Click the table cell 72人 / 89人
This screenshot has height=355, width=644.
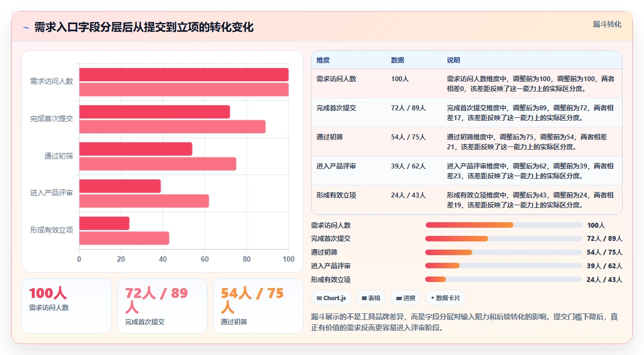tap(408, 108)
